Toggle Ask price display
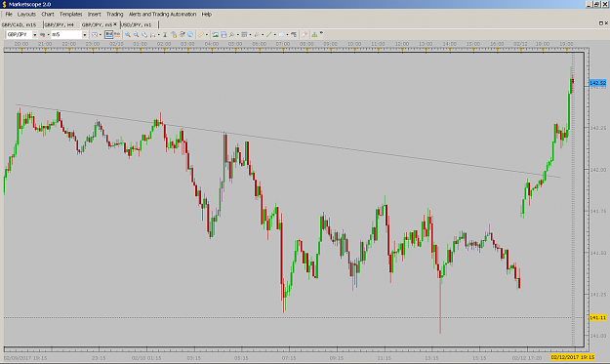The width and height of the screenshot is (610, 364). click(117, 34)
